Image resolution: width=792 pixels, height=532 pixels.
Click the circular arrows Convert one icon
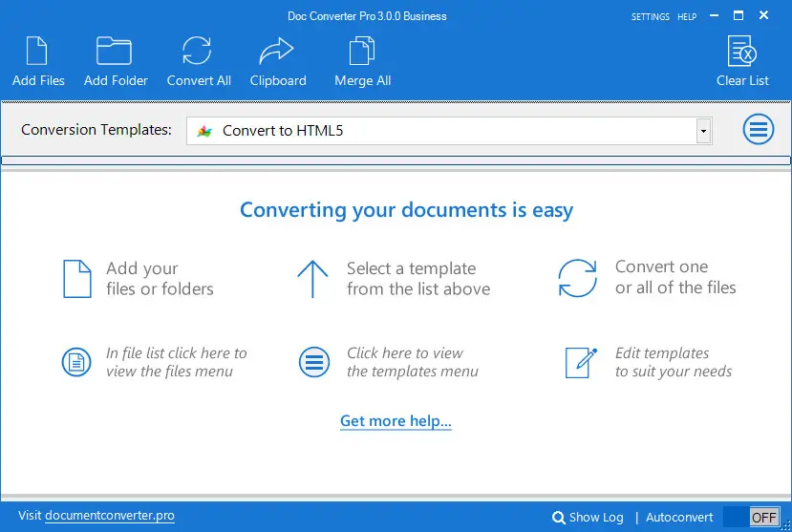coord(577,278)
